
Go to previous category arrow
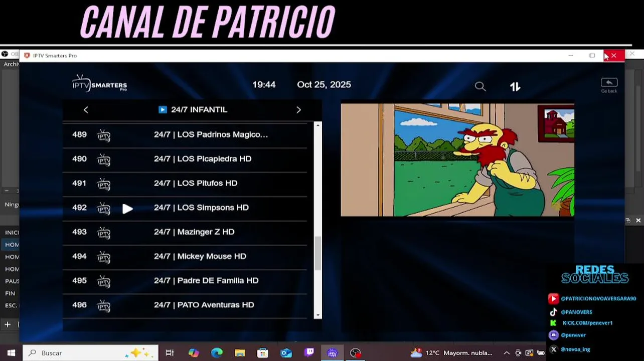(86, 110)
